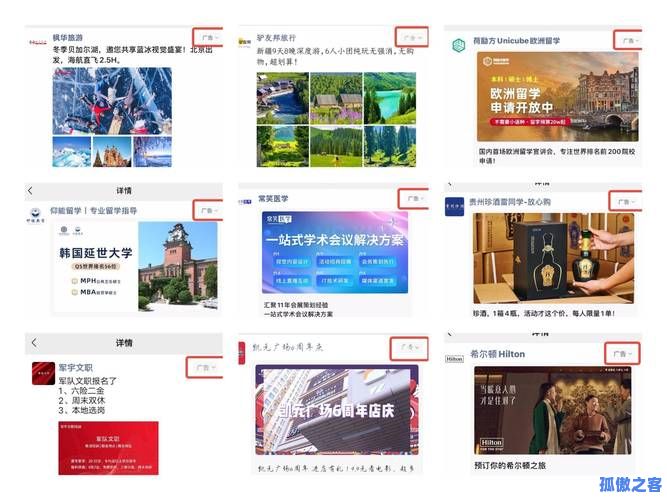Open 枫华旅游 account name link

coord(68,38)
